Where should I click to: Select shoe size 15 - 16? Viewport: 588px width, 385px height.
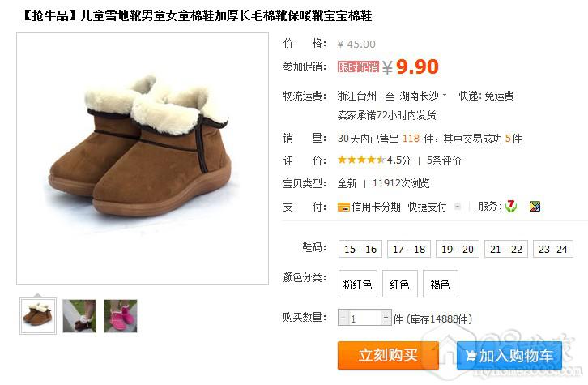(x=360, y=249)
